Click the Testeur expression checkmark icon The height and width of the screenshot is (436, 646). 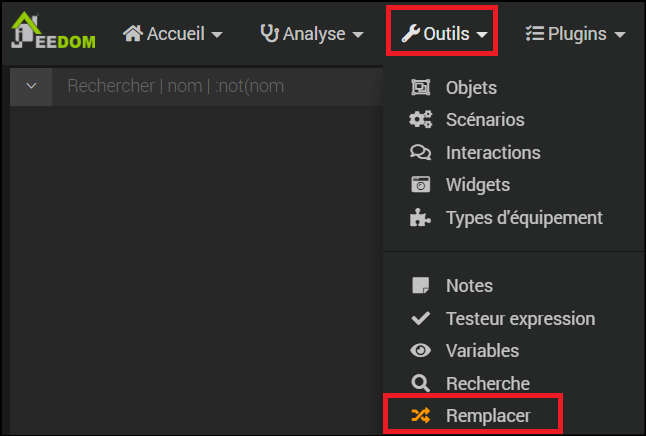[x=420, y=318]
